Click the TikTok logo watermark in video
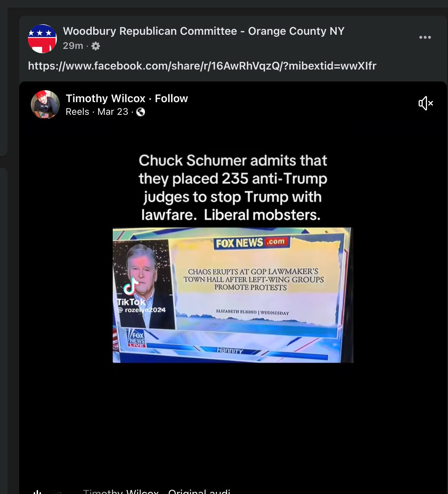This screenshot has width=448, height=494. tap(132, 292)
